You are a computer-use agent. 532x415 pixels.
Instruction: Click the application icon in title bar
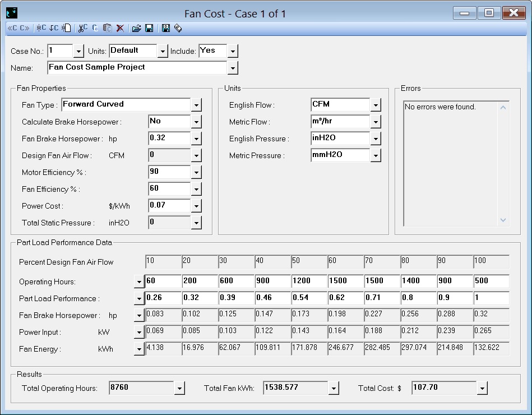point(12,13)
